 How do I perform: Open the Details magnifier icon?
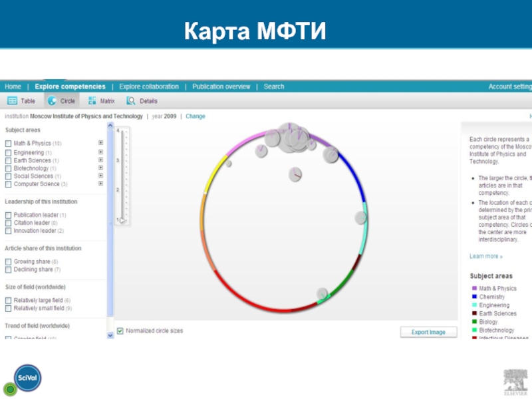point(131,101)
